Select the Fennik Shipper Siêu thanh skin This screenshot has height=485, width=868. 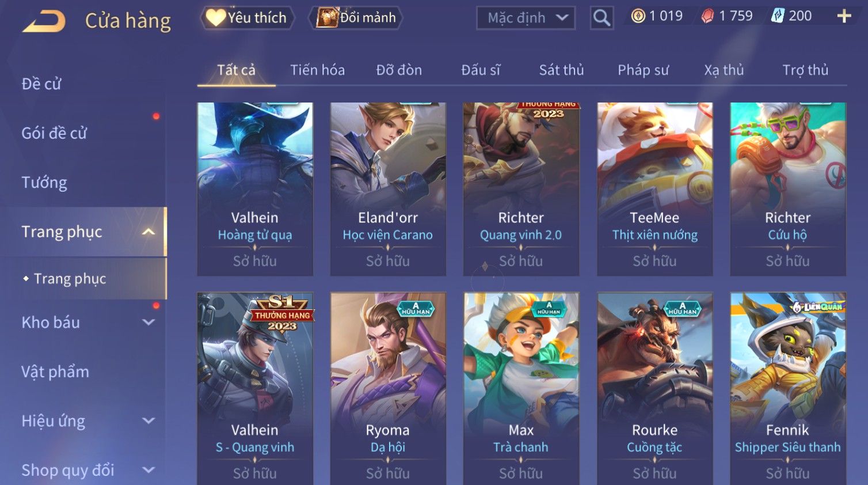[x=788, y=389]
